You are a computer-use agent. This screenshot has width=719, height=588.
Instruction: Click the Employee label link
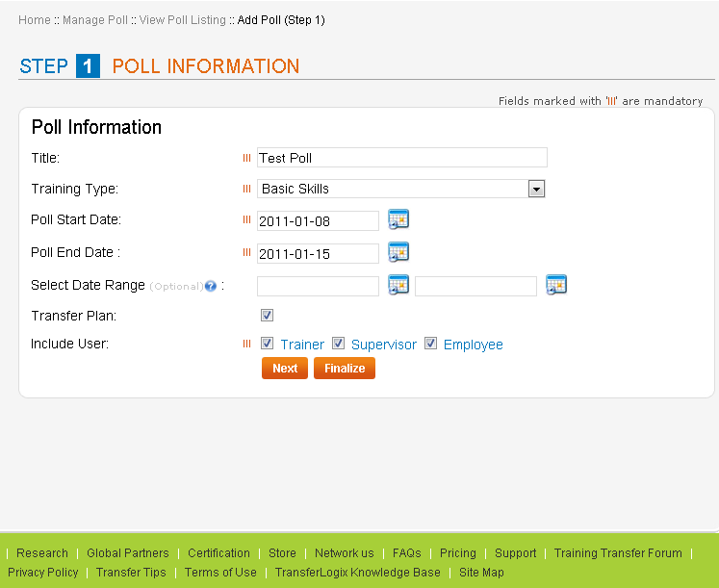coord(474,345)
